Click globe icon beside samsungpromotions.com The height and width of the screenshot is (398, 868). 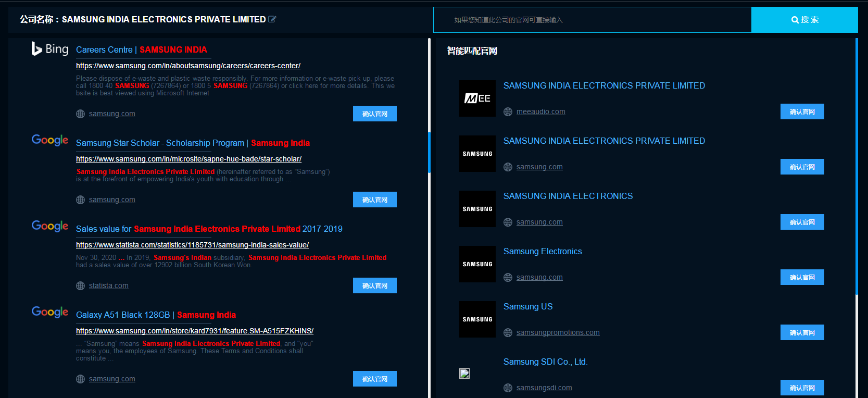[x=508, y=333]
